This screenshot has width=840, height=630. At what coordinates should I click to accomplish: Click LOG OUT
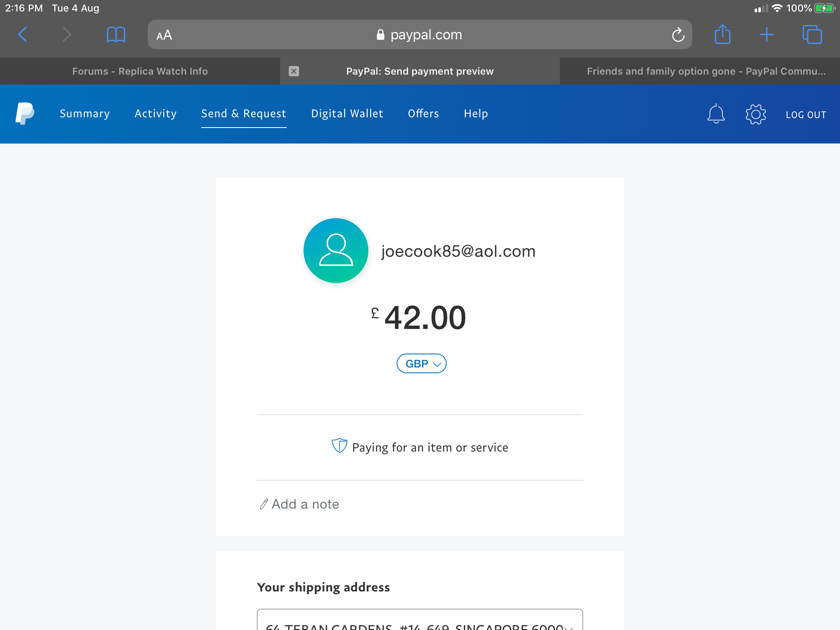tap(806, 115)
